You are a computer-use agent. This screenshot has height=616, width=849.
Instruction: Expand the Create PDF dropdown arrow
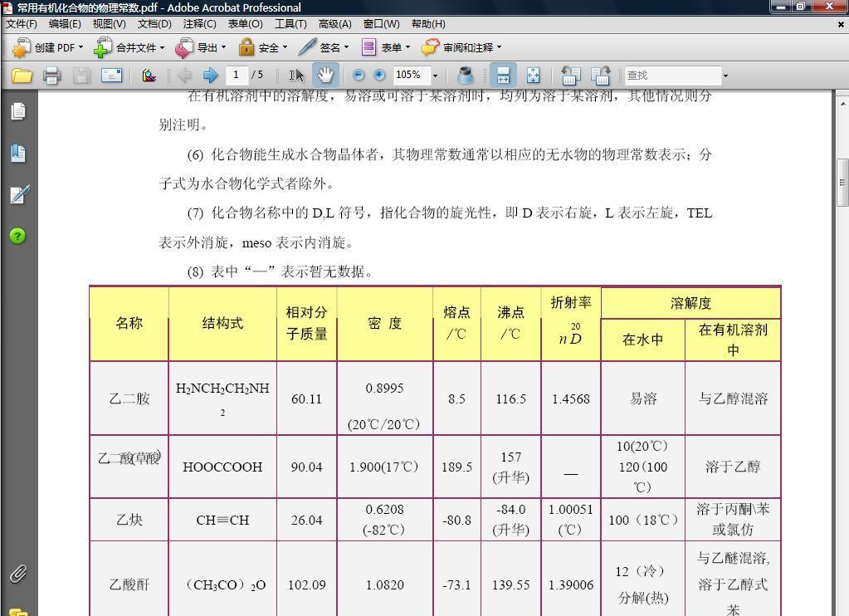81,47
